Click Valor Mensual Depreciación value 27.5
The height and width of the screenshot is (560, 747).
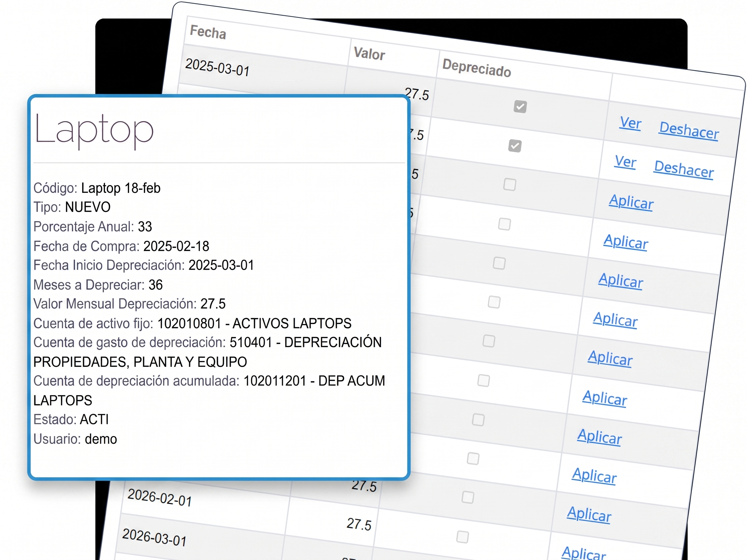[x=213, y=303]
